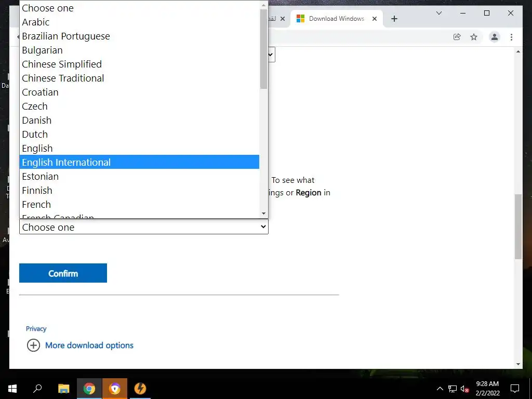The width and height of the screenshot is (532, 399).
Task: Click the share page icon
Action: point(457,37)
